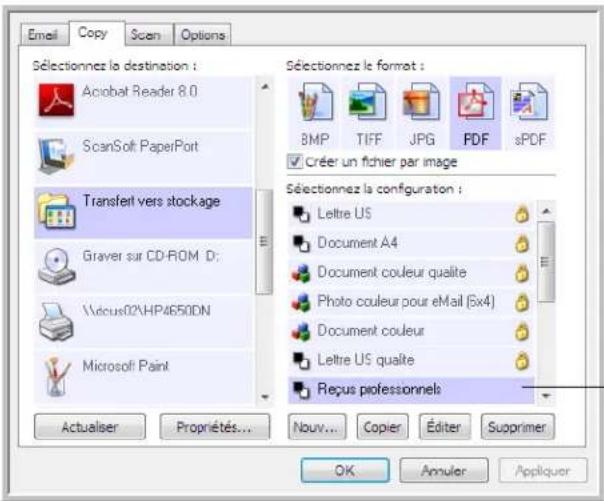This screenshot has width=604, height=501.
Task: Select the Acrobat Reader 8.0 icon
Action: click(56, 101)
